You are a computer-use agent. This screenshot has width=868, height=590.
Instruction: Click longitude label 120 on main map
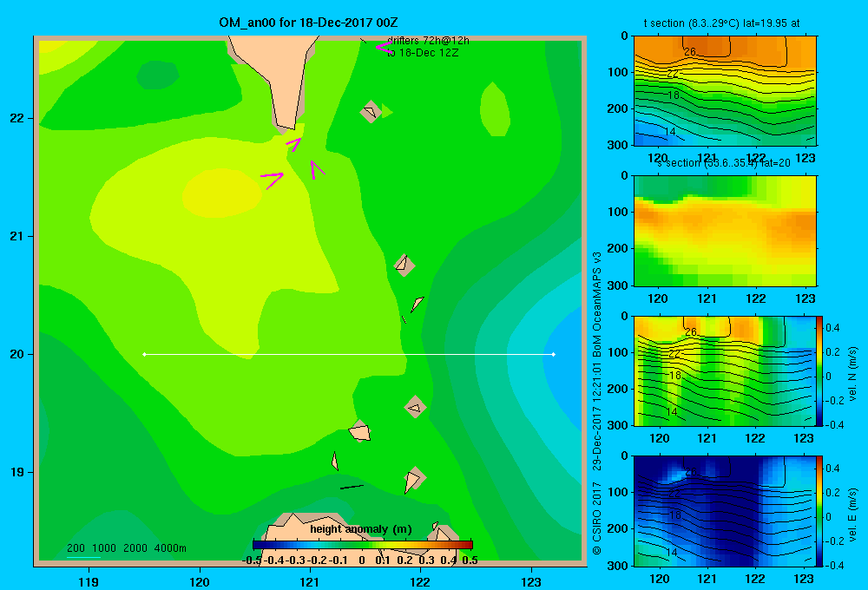click(x=200, y=581)
